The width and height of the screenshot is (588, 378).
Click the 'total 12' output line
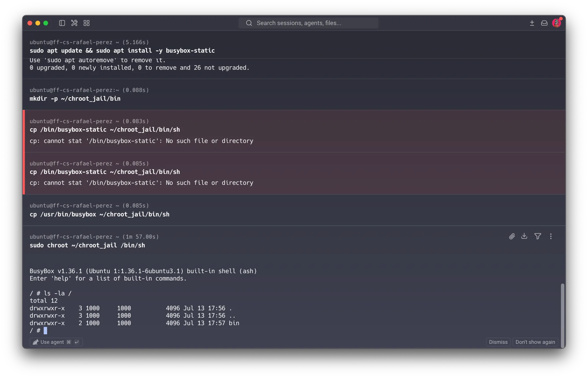[44, 301]
